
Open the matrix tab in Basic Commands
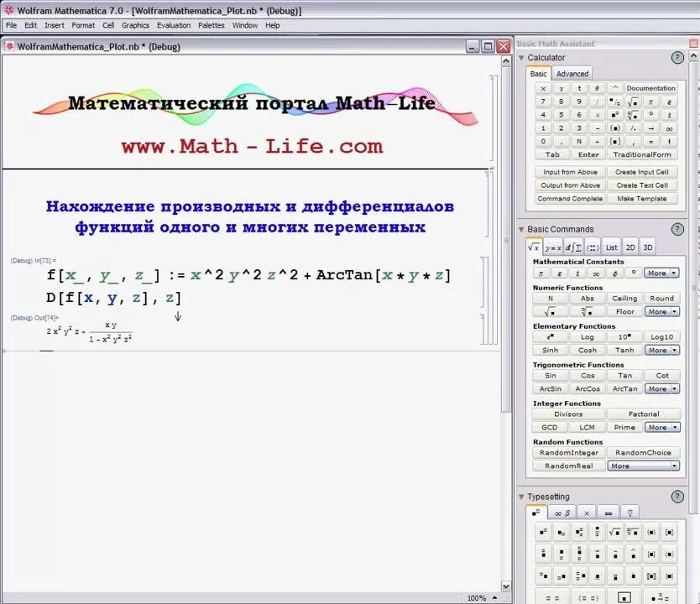click(593, 247)
